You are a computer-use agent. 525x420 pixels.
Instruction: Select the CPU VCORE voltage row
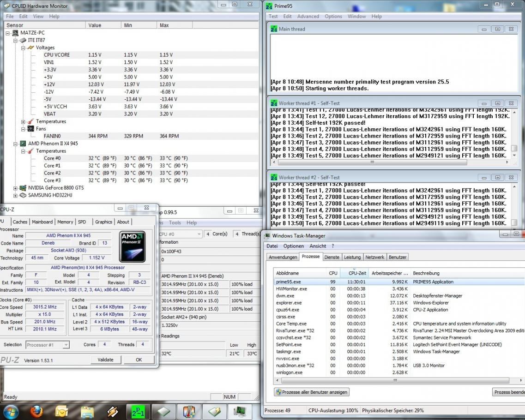click(x=132, y=55)
